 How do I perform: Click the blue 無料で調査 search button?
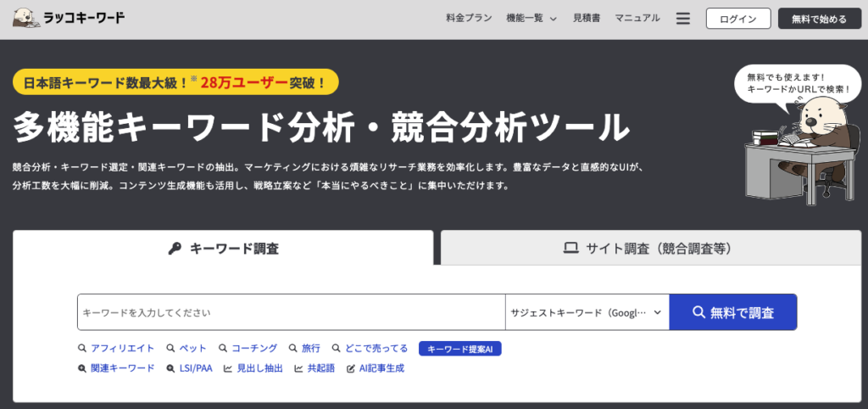[x=732, y=312]
